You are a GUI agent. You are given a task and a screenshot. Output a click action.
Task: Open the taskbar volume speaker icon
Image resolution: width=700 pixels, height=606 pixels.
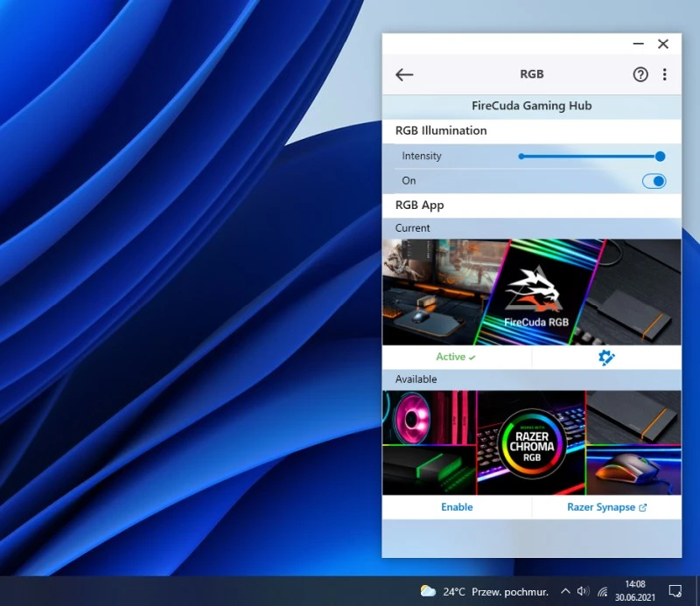pyautogui.click(x=584, y=591)
